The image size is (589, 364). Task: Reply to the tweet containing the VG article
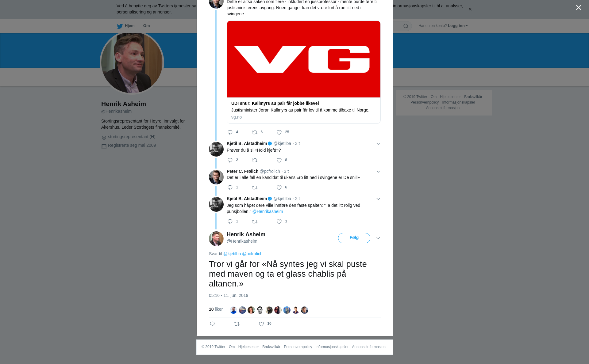pos(230,132)
